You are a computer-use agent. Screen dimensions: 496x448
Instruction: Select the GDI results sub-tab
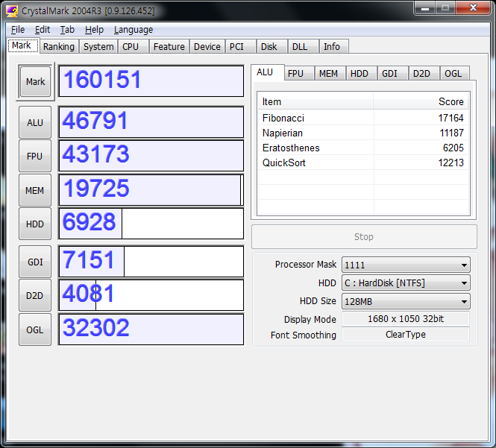click(x=392, y=73)
